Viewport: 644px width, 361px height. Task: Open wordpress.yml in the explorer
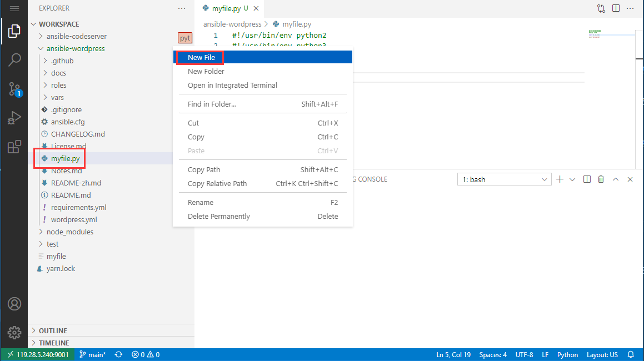point(74,219)
